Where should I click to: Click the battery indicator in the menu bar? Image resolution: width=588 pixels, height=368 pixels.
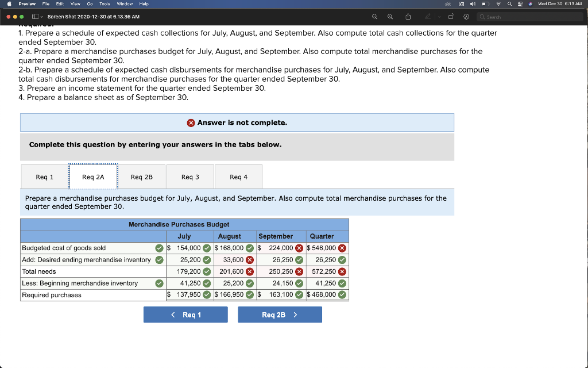tap(485, 3)
